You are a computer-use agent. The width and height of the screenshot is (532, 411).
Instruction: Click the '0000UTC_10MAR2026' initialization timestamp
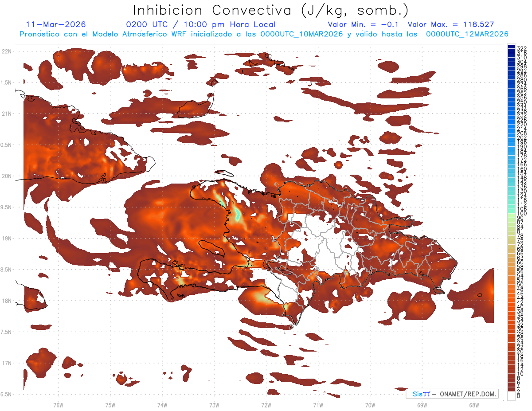click(301, 34)
